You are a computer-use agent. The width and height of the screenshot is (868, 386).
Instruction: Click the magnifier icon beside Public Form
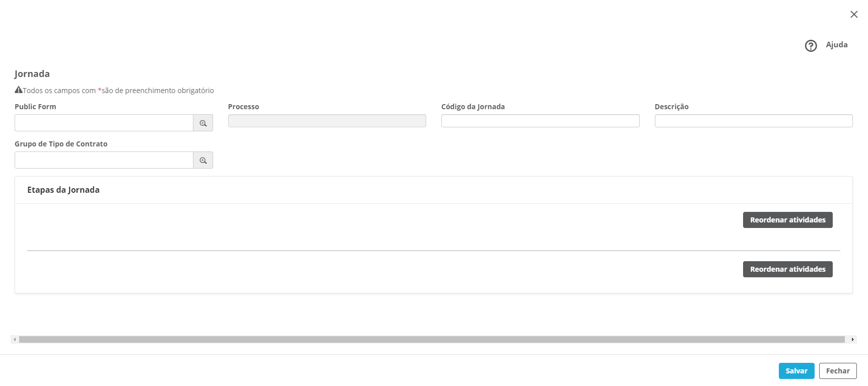(203, 123)
